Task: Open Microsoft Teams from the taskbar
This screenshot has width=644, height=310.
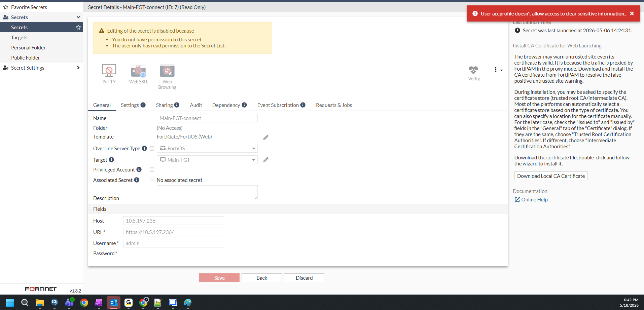Action: [x=69, y=303]
